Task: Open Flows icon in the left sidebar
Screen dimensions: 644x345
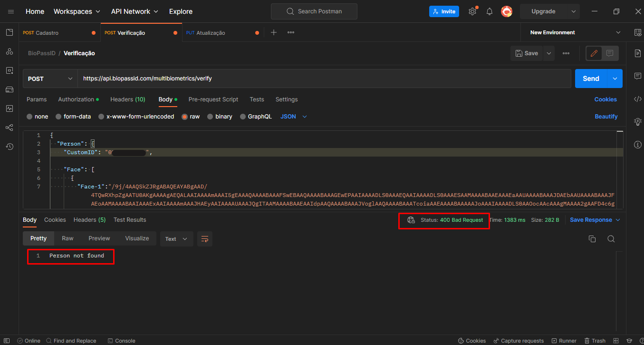Action: (x=10, y=128)
